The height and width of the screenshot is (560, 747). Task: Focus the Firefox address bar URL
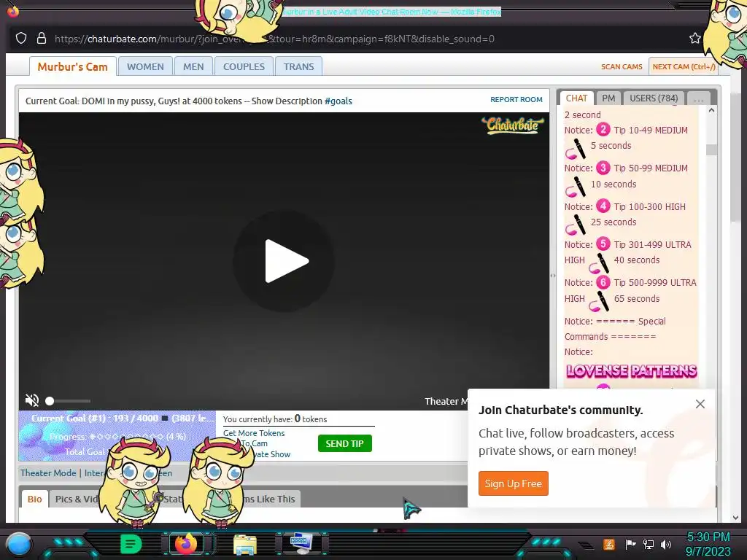(274, 39)
